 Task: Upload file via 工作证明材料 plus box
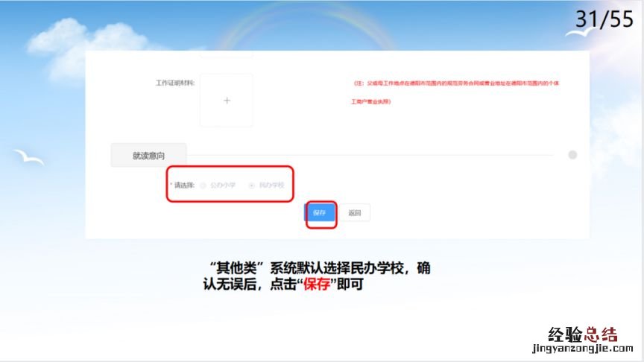click(227, 100)
